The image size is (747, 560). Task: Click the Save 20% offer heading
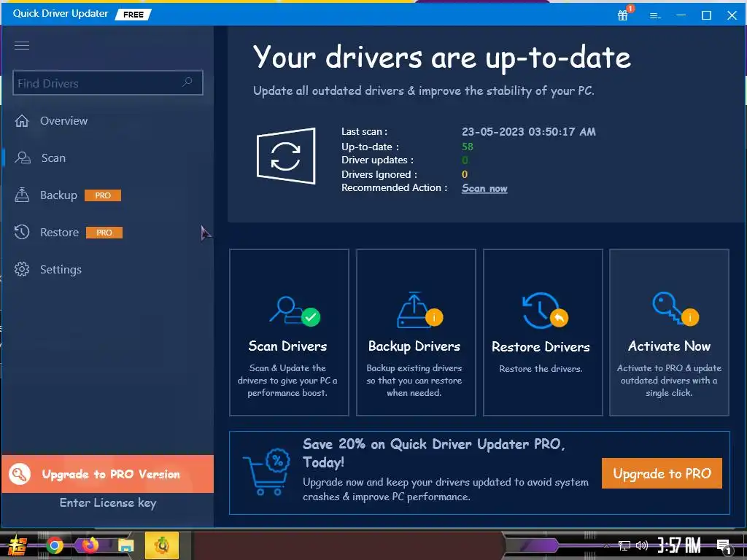tap(433, 453)
